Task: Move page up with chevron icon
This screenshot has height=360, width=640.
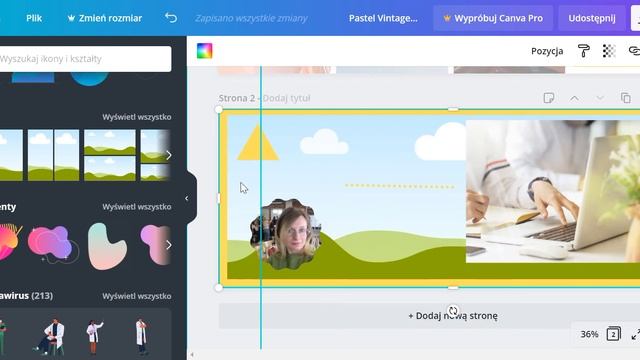Action: (x=574, y=98)
